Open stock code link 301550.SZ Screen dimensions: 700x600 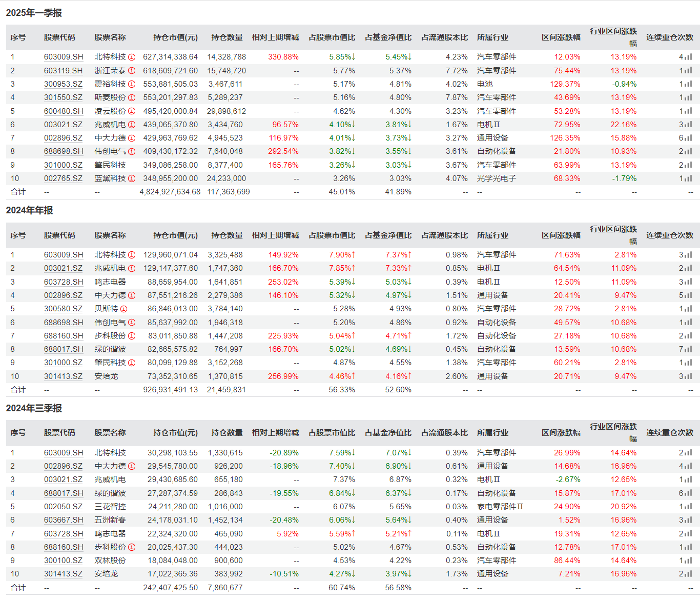click(63, 97)
